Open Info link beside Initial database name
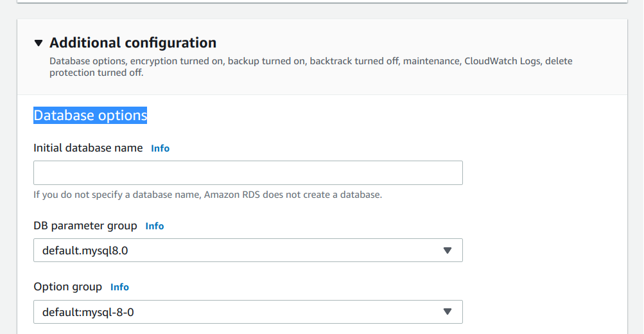 coord(160,148)
